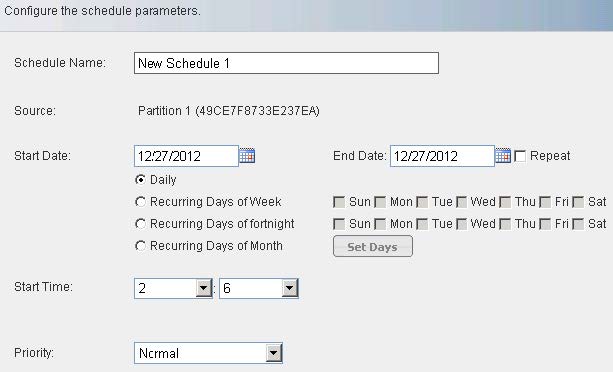This screenshot has width=613, height=372.
Task: Check Mon in the fortnight row
Action: (x=380, y=224)
